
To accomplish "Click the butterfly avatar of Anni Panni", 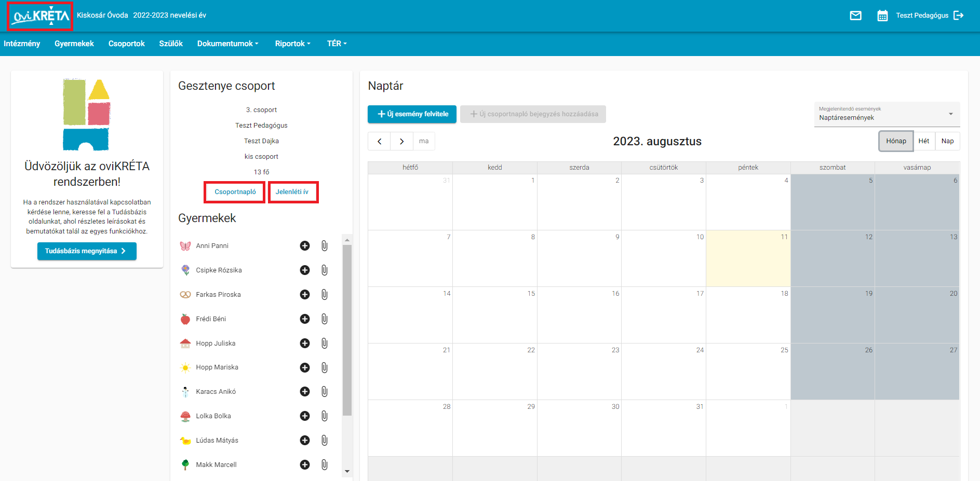I will 185,246.
